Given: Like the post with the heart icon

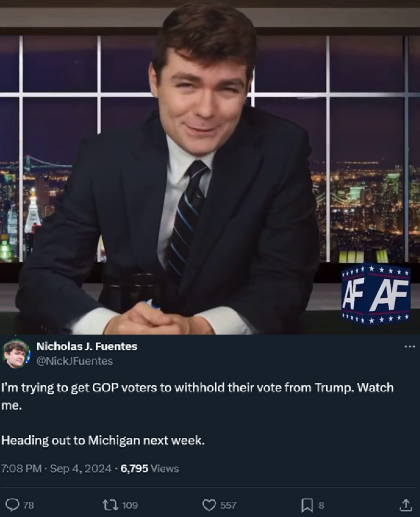Looking at the screenshot, I should 209,505.
